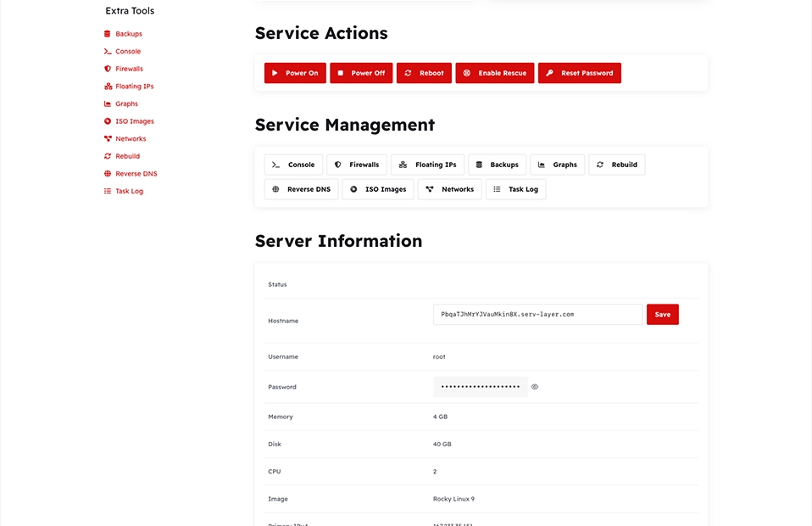The height and width of the screenshot is (526, 812).
Task: Click the Firewalls shield icon in Extra Tools sidebar
Action: click(107, 69)
